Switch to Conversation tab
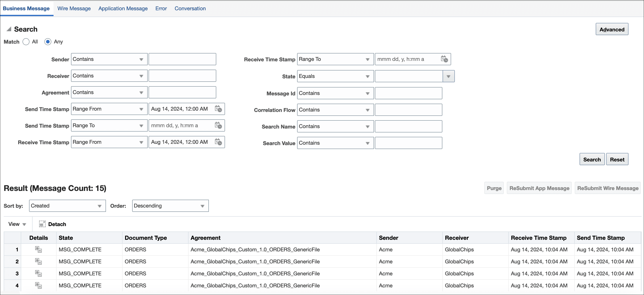Screen dimensions: 644x295 190,9
